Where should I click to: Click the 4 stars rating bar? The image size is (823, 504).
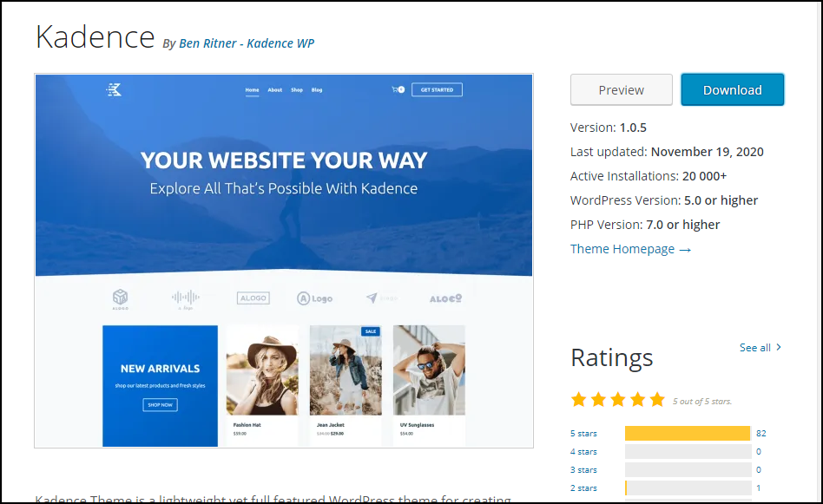pos(688,452)
